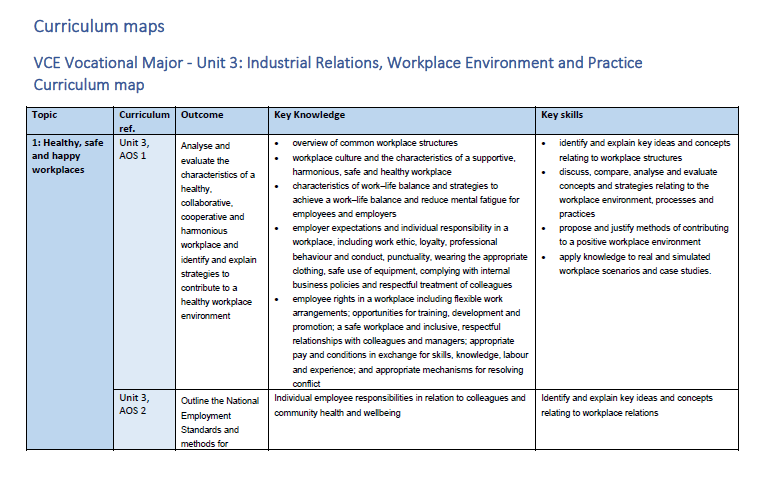This screenshot has width=784, height=485.
Task: Click 'characteristics of work–life balance' bullet
Action: click(406, 200)
